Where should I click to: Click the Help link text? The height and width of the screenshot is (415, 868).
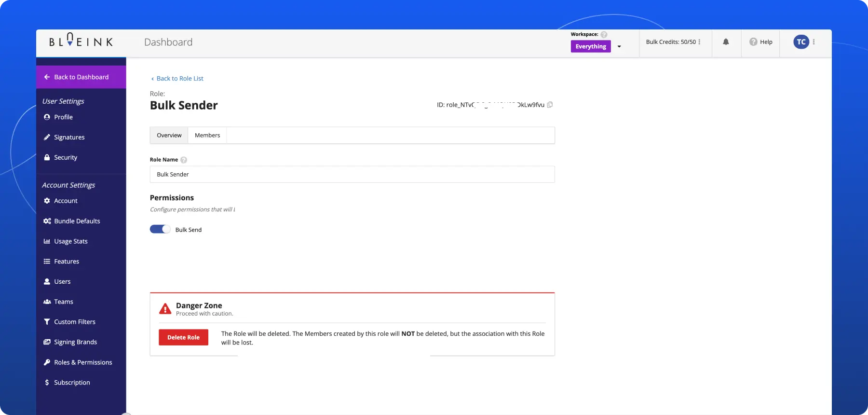(x=766, y=42)
